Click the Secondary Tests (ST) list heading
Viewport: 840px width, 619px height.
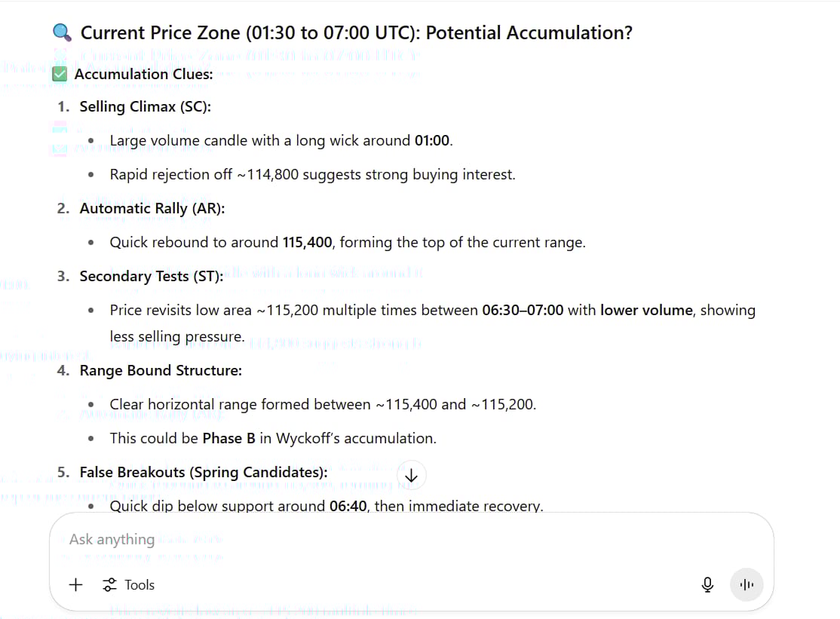152,276
